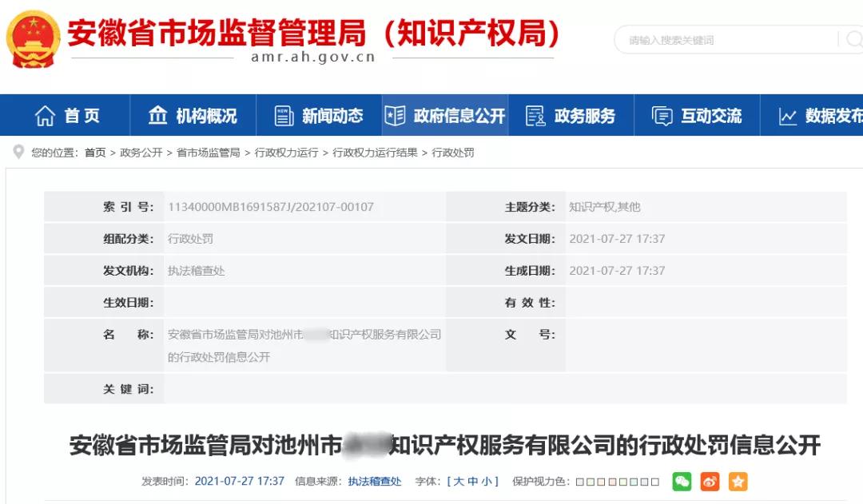Image resolution: width=863 pixels, height=504 pixels.
Task: Click the orange star favorite icon
Action: (738, 481)
